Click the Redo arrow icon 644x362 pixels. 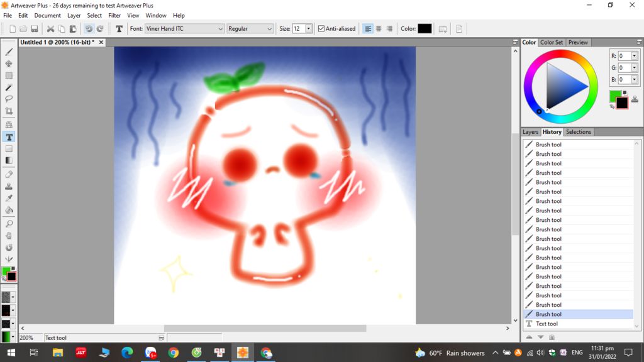100,29
